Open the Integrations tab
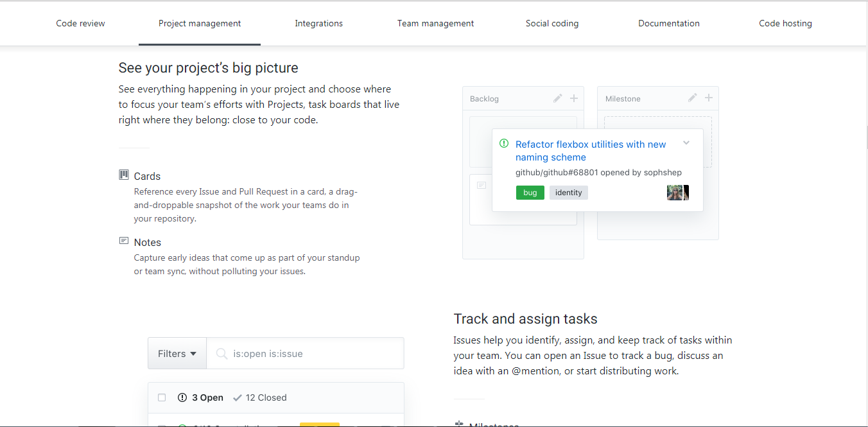 318,24
